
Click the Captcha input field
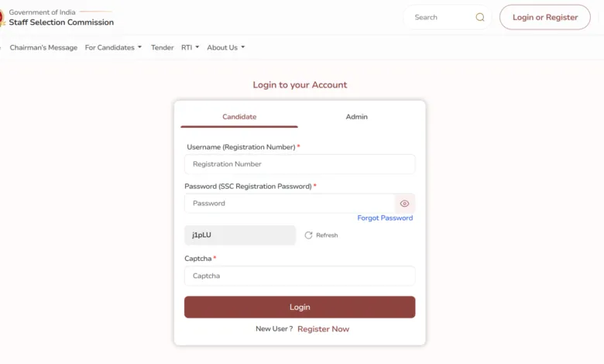coord(299,276)
